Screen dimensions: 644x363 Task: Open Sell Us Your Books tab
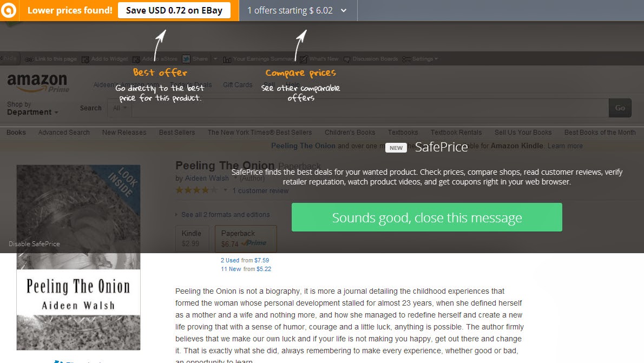[523, 132]
